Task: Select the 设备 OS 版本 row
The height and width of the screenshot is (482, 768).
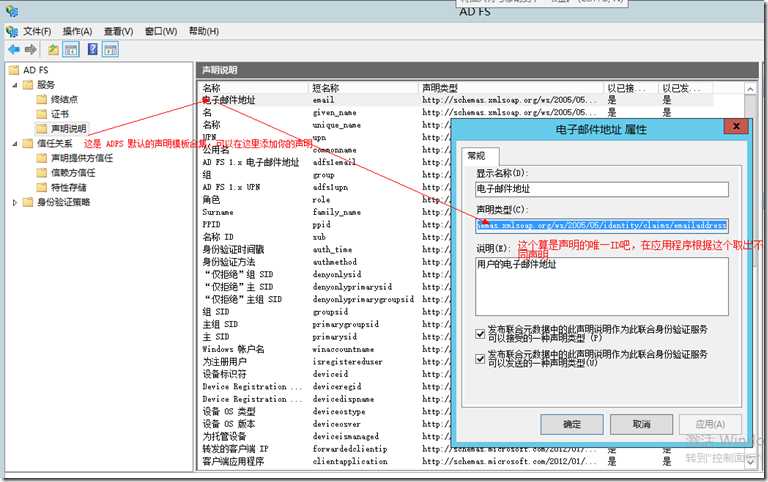Action: pyautogui.click(x=325, y=424)
